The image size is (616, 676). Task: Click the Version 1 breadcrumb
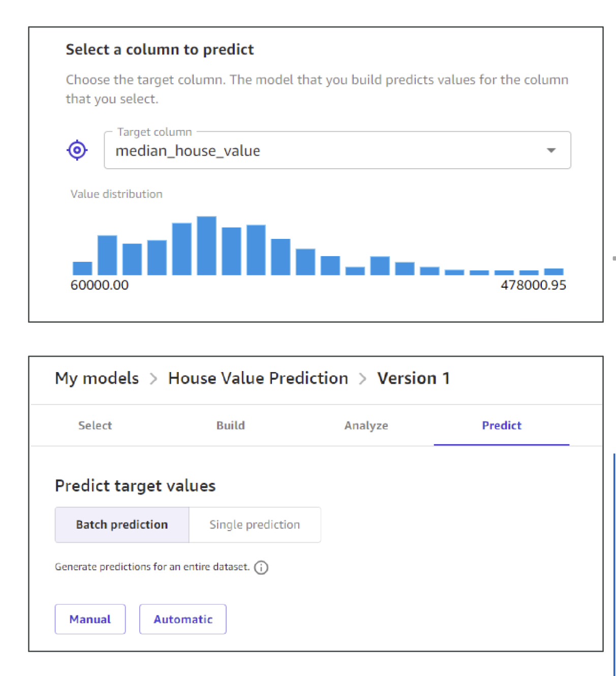click(x=413, y=378)
